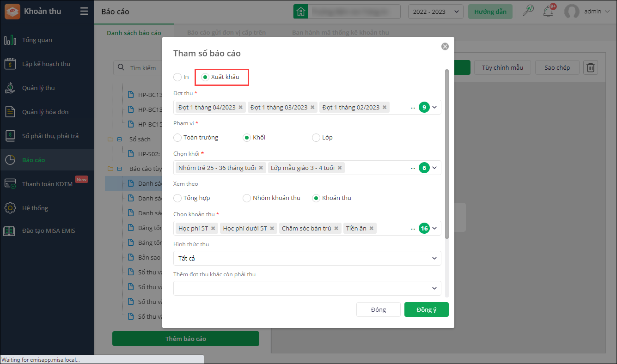Click the green 9 count badge
The image size is (617, 364).
[424, 107]
